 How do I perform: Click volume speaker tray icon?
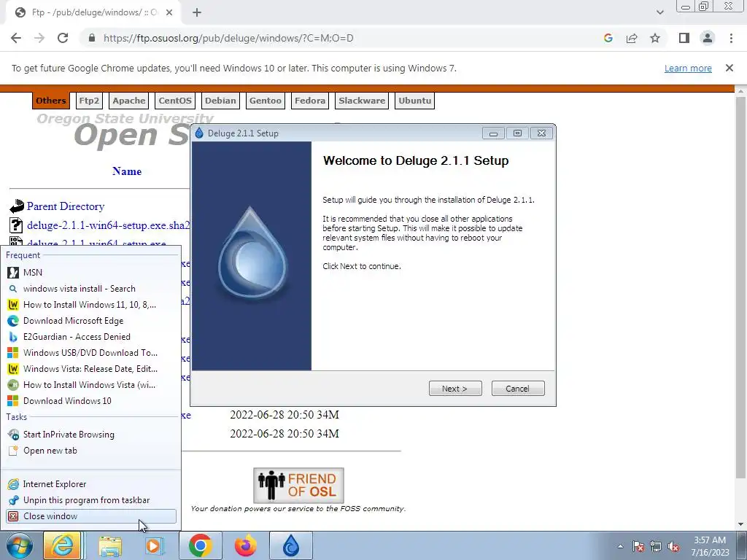(673, 546)
